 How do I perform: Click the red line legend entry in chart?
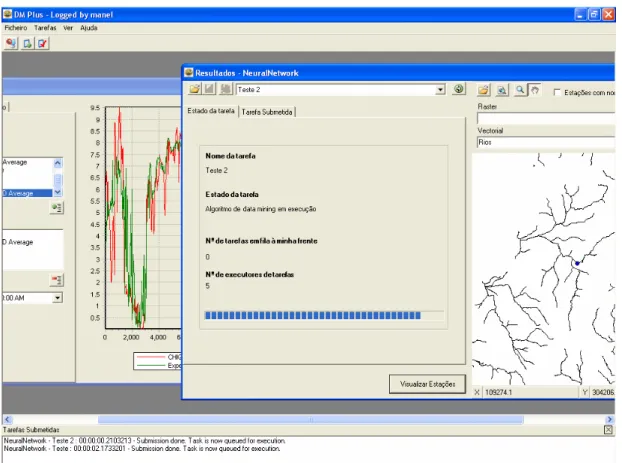[158, 357]
